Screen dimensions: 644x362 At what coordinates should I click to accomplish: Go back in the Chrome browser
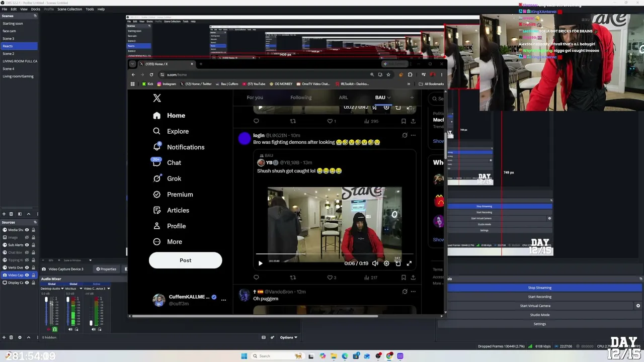tap(133, 74)
